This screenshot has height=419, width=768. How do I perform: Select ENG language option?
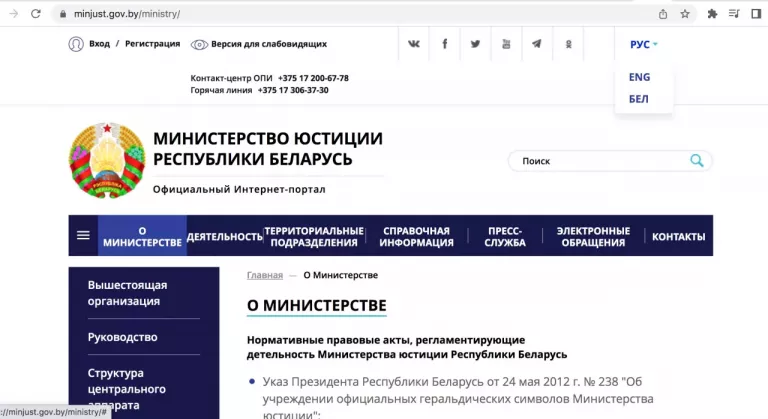point(639,77)
